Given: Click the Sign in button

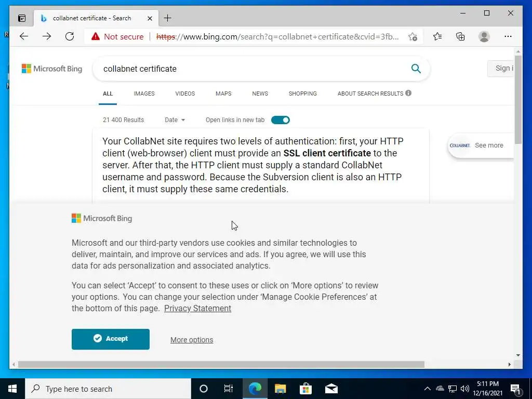Looking at the screenshot, I should 501,69.
